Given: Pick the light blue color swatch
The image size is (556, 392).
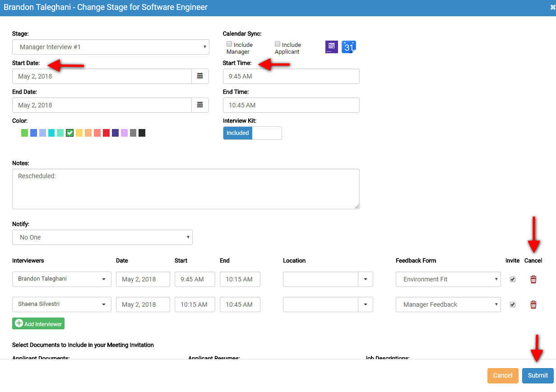Looking at the screenshot, I should coord(43,133).
